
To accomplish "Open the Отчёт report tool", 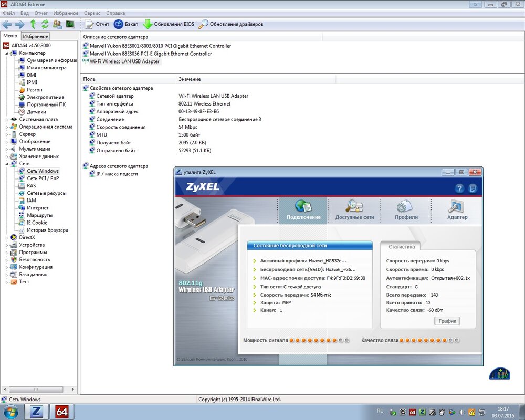I will pyautogui.click(x=97, y=24).
